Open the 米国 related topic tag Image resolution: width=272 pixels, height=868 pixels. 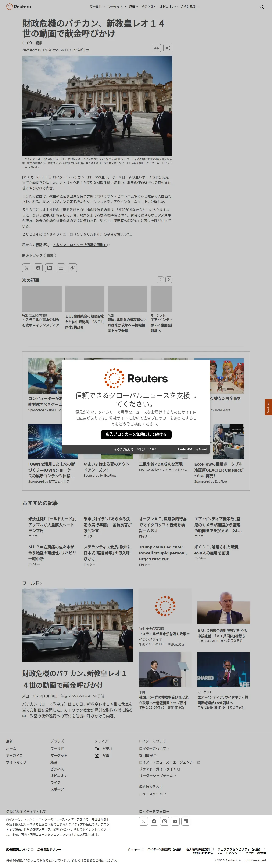click(50, 255)
